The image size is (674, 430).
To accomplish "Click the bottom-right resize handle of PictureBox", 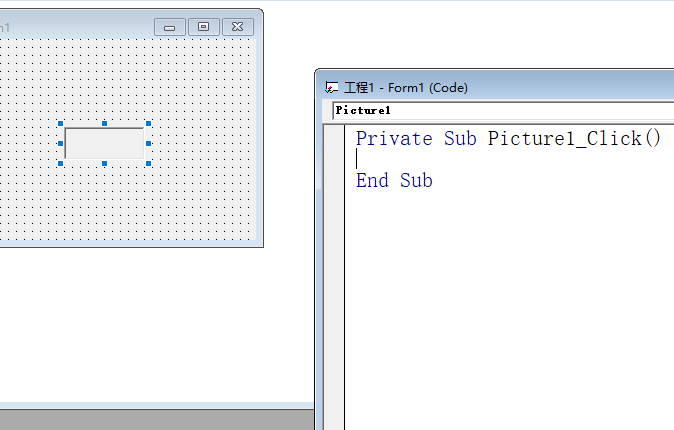I will point(149,163).
